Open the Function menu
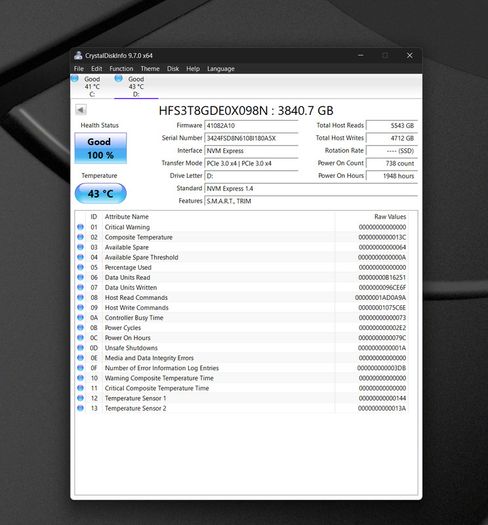Screen dimensions: 488x525 [x=121, y=69]
